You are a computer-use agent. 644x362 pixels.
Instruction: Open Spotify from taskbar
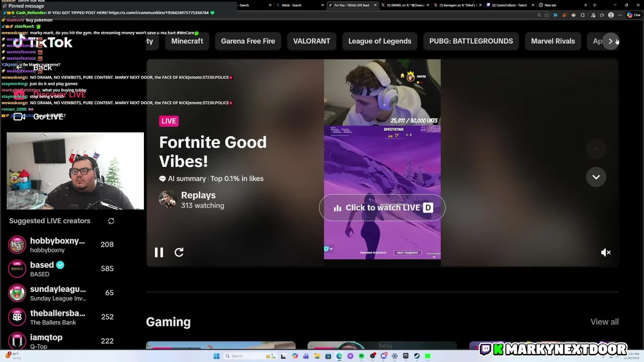pos(362,356)
